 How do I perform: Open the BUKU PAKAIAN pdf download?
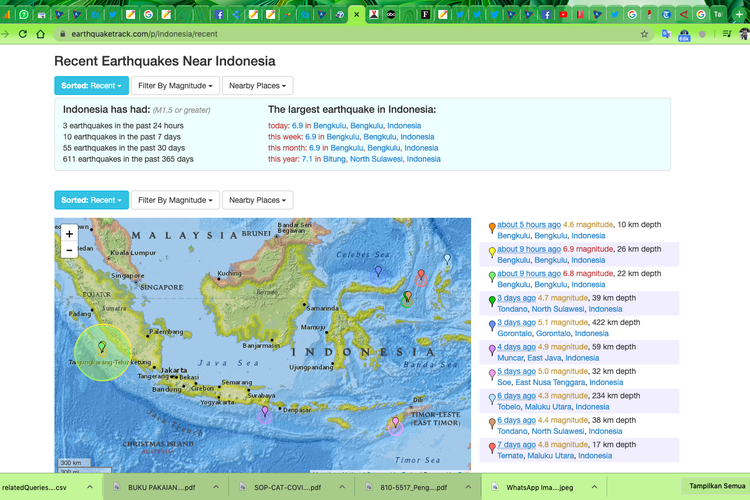(x=160, y=487)
